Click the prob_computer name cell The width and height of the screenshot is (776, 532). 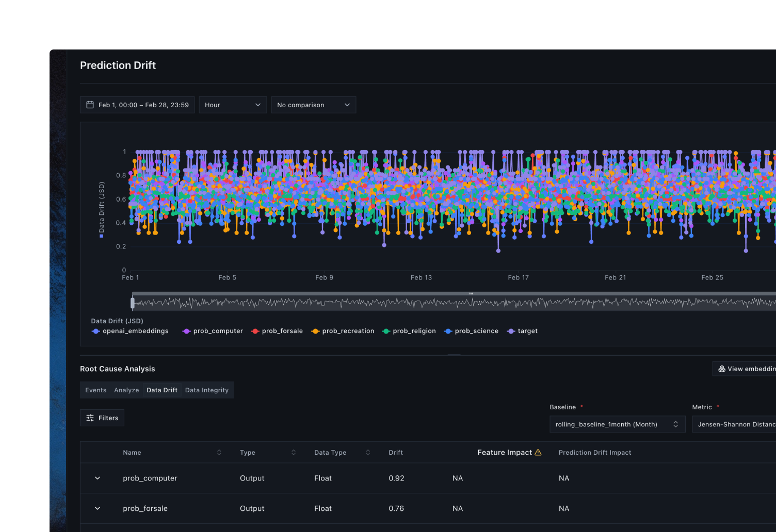click(150, 478)
